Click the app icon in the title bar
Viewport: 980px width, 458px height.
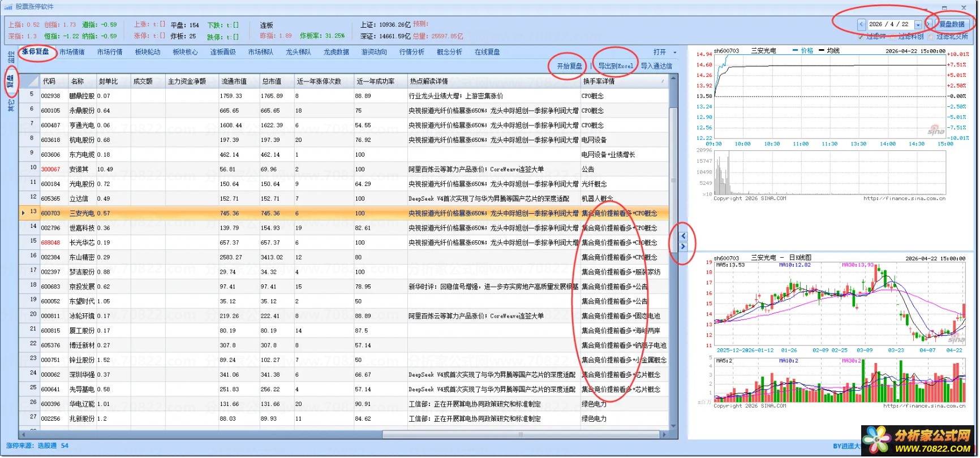pos(8,7)
